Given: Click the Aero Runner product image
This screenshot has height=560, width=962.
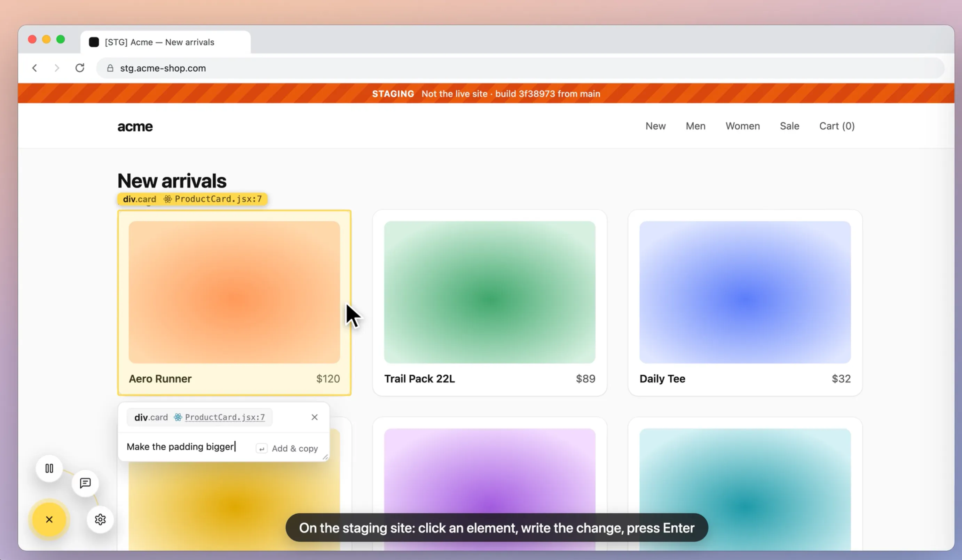Looking at the screenshot, I should click(x=234, y=292).
